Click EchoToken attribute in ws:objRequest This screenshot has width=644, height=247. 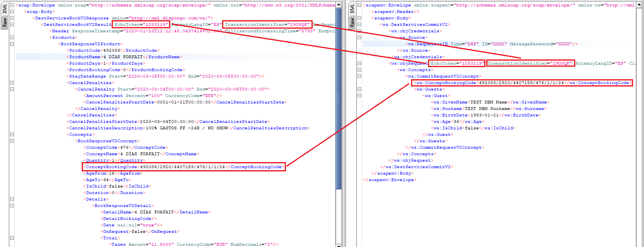click(456, 63)
